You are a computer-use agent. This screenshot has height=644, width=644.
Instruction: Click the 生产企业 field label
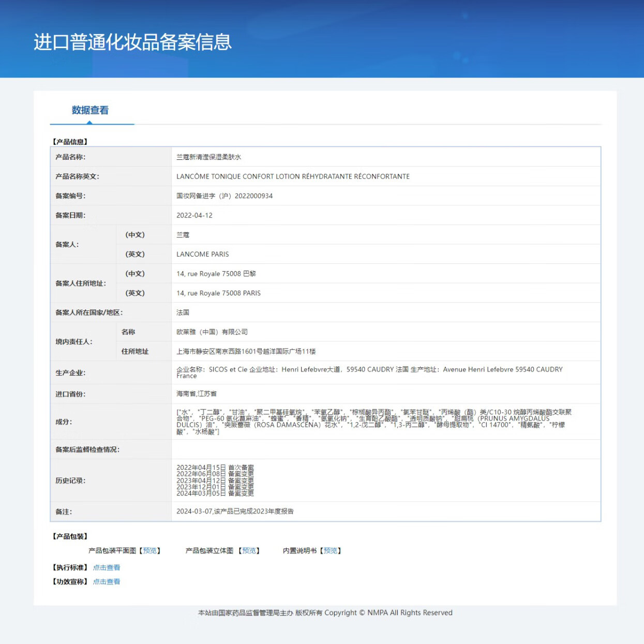tap(70, 373)
